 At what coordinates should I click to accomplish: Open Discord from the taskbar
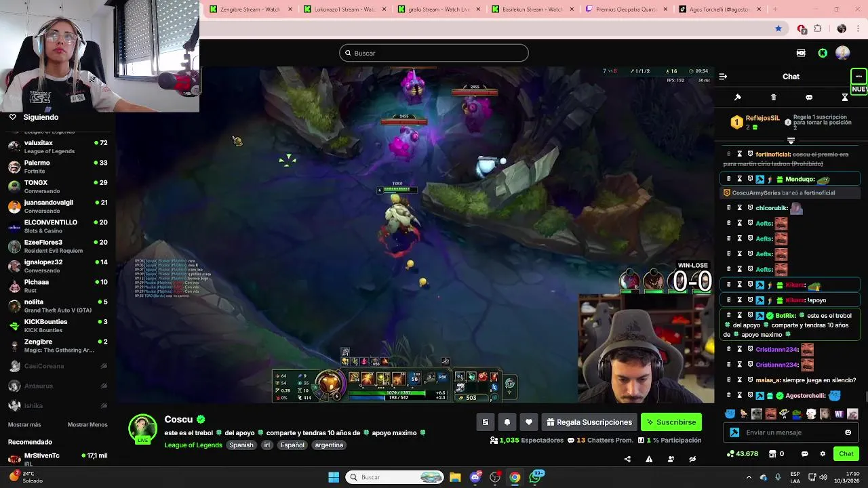coord(475,477)
